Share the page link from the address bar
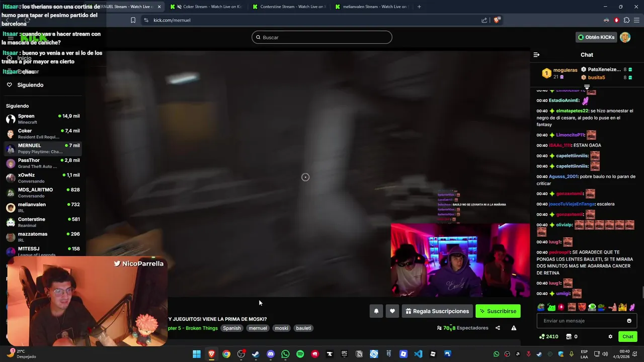This screenshot has height=362, width=644. 484,20
